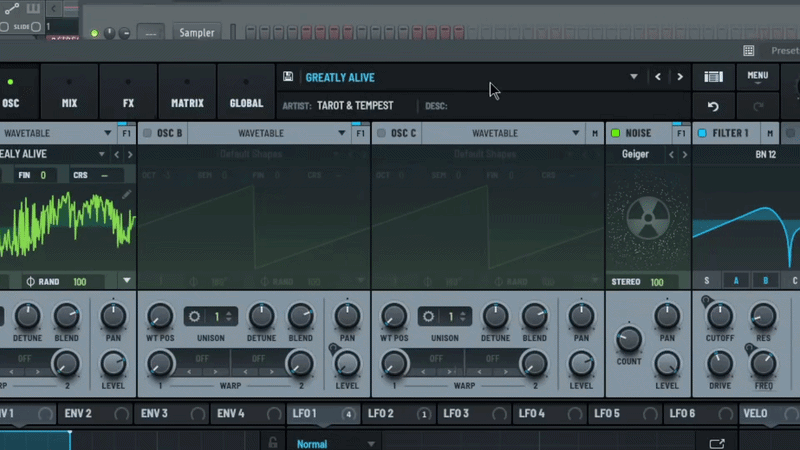Click the undo arrow icon
The height and width of the screenshot is (450, 800).
click(713, 106)
